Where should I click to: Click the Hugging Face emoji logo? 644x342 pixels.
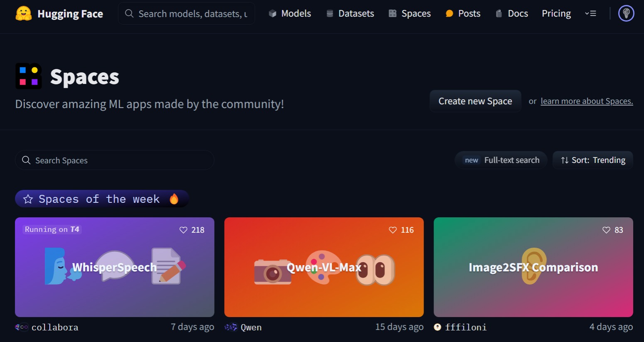pyautogui.click(x=24, y=14)
